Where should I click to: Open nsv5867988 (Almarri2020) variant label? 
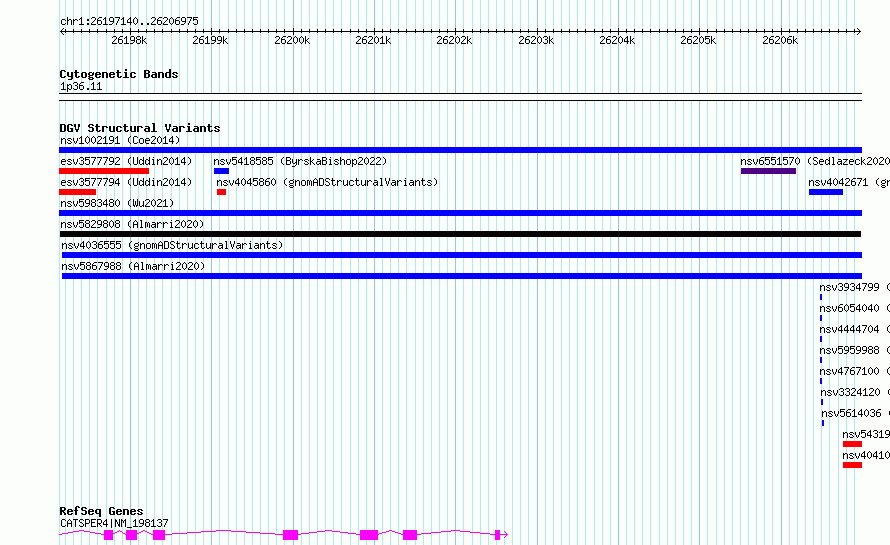click(x=133, y=266)
